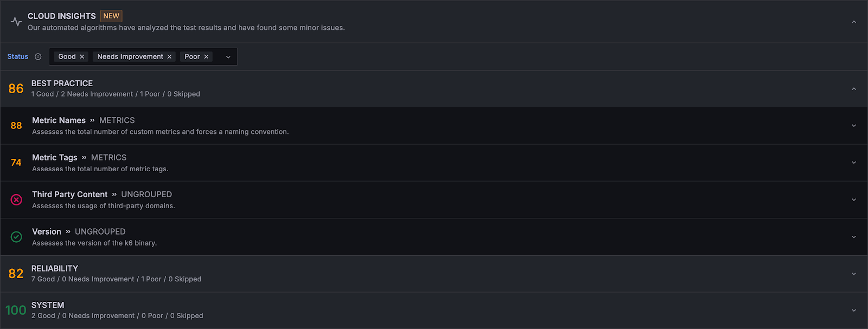Remove the Needs Improvement filter tag
Image resolution: width=868 pixels, height=329 pixels.
pyautogui.click(x=169, y=56)
